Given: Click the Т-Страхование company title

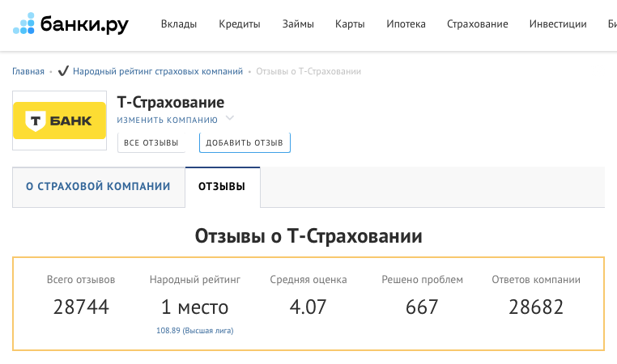Looking at the screenshot, I should (171, 103).
